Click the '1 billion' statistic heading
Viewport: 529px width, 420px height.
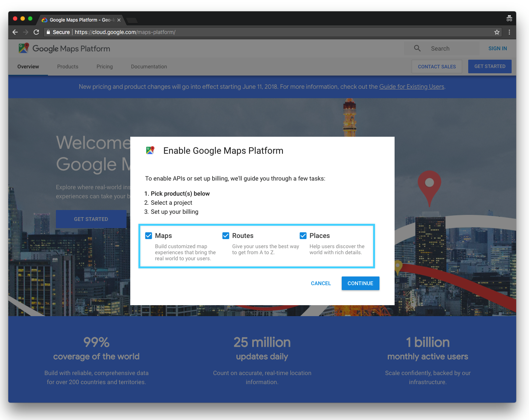click(428, 342)
